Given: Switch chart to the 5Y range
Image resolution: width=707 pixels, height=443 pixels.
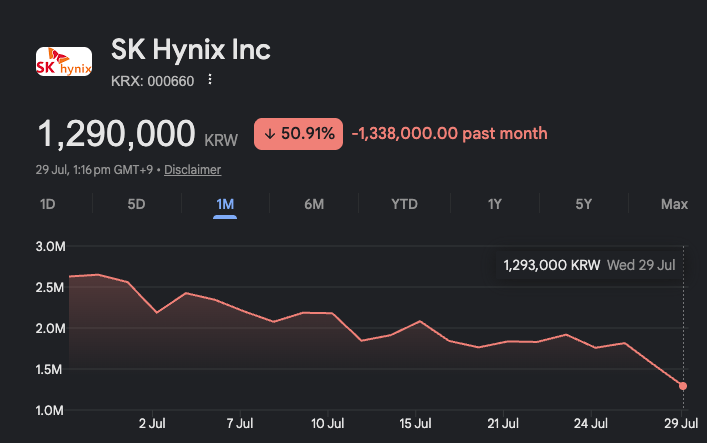Looking at the screenshot, I should (583, 204).
